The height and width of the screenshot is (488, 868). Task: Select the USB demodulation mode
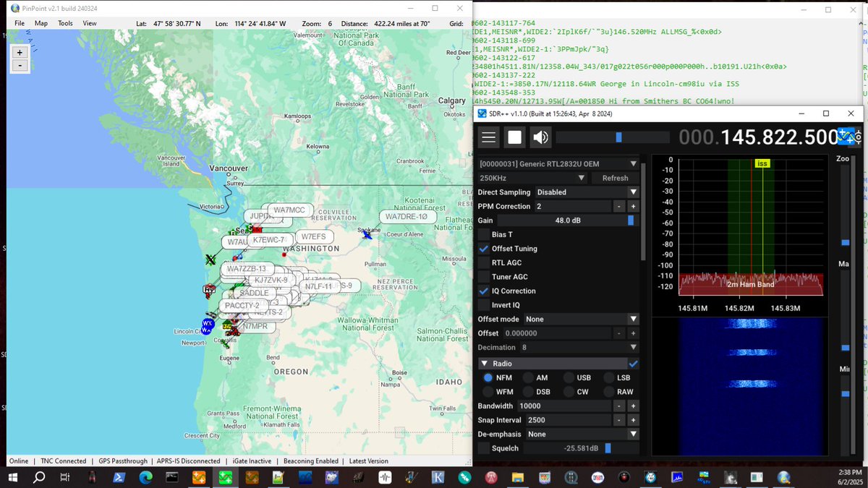(568, 377)
